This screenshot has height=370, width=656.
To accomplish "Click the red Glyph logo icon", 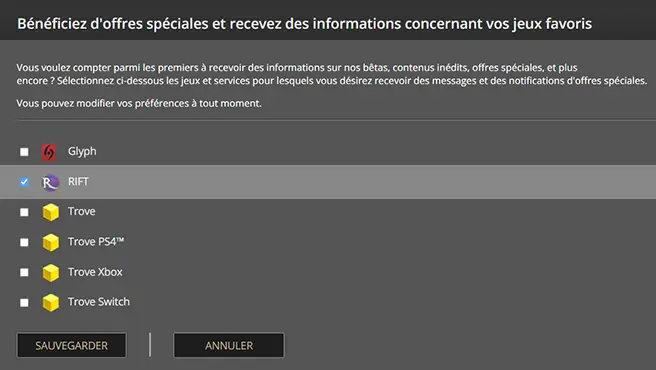I will [x=49, y=152].
